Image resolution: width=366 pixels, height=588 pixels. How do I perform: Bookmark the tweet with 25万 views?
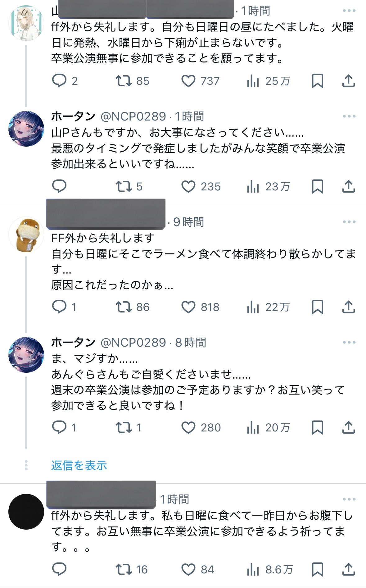coord(317,81)
